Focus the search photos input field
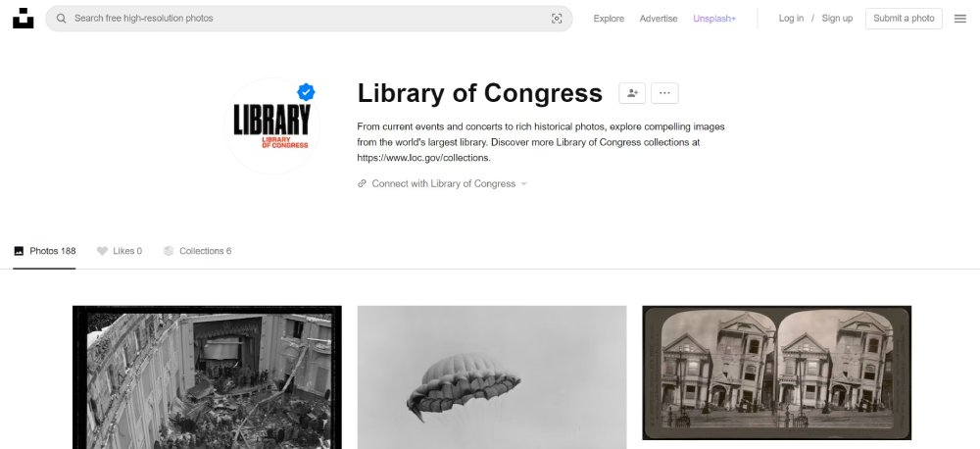The height and width of the screenshot is (449, 980). pyautogui.click(x=309, y=19)
